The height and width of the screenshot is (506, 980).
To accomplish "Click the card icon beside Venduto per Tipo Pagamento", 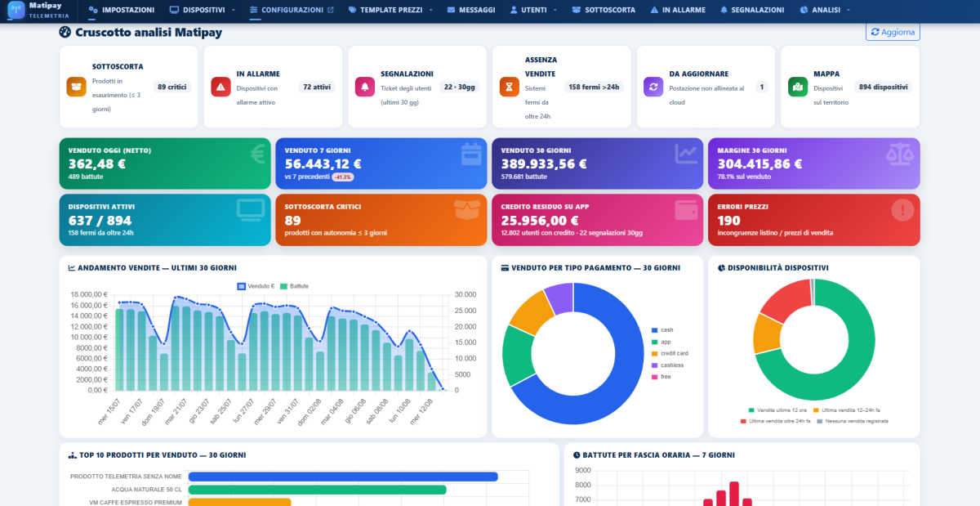I will pyautogui.click(x=505, y=267).
